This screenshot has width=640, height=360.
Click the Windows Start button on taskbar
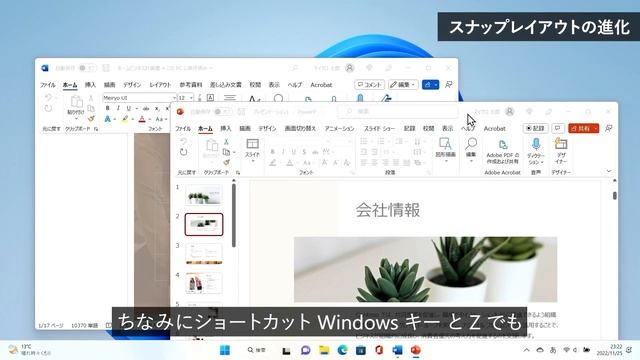[225, 350]
